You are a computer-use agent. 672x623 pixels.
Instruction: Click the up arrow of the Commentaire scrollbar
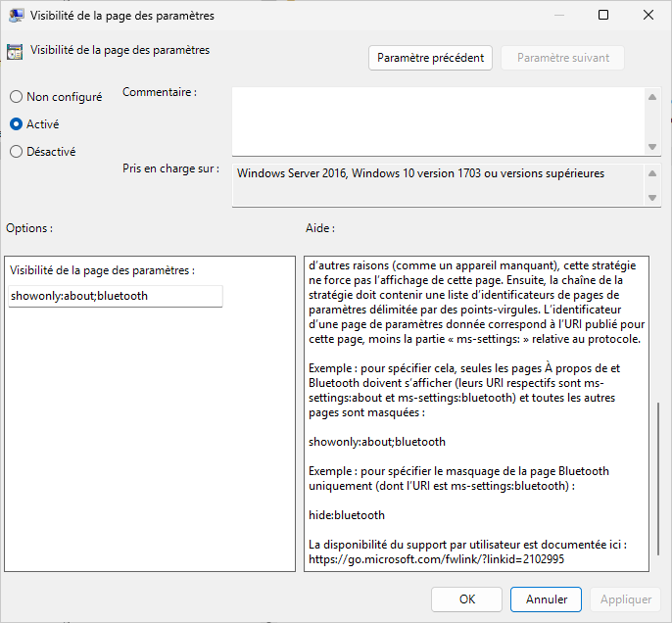click(652, 96)
